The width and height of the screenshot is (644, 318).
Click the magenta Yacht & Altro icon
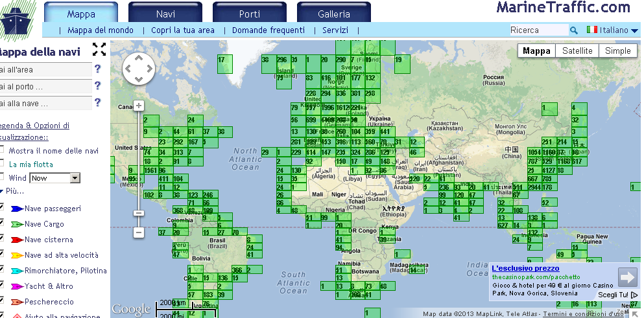(x=18, y=286)
